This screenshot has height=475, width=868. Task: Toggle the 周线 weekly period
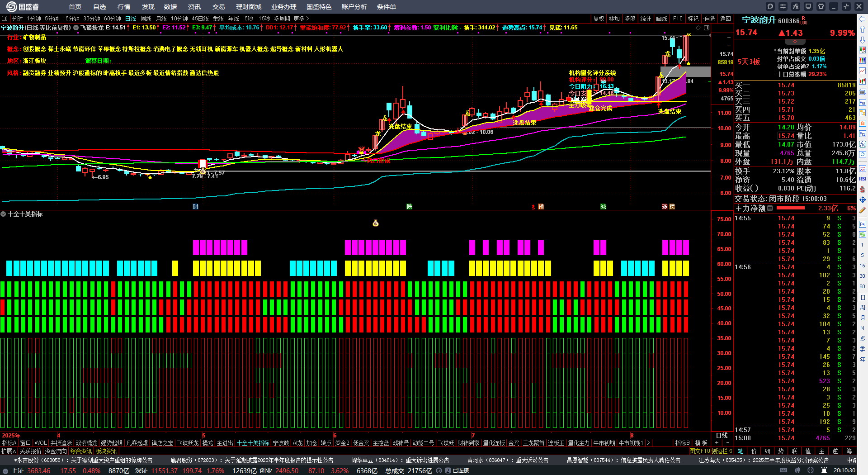click(146, 19)
